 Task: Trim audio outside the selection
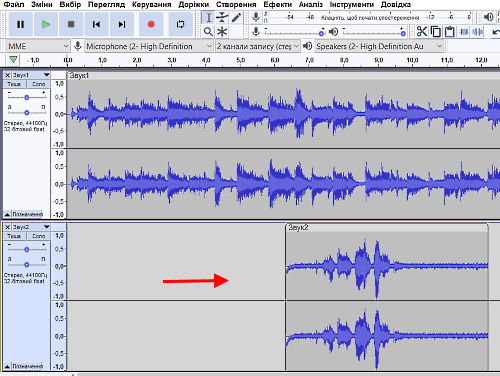coord(464,32)
